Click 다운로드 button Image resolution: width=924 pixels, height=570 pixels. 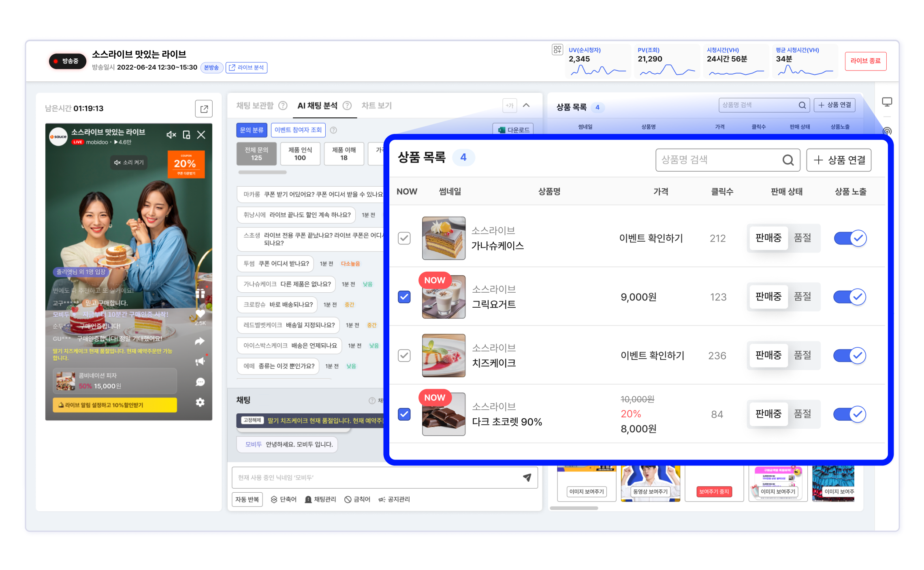pyautogui.click(x=513, y=130)
